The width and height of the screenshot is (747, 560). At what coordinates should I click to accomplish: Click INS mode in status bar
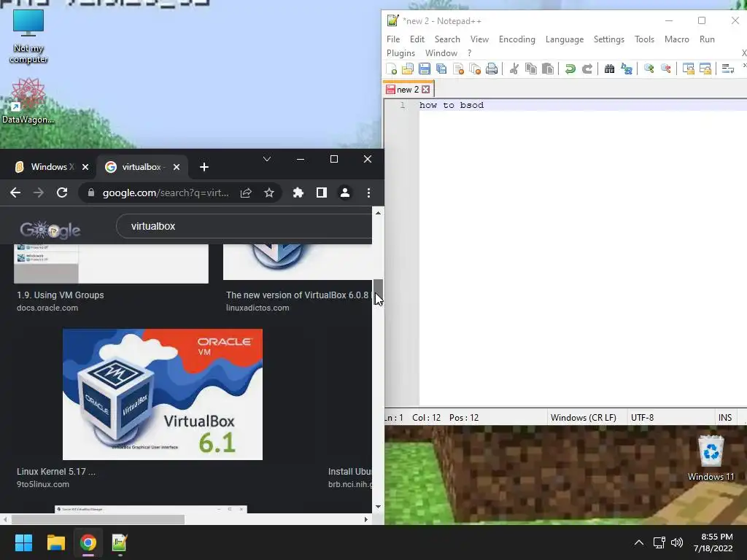pos(724,418)
